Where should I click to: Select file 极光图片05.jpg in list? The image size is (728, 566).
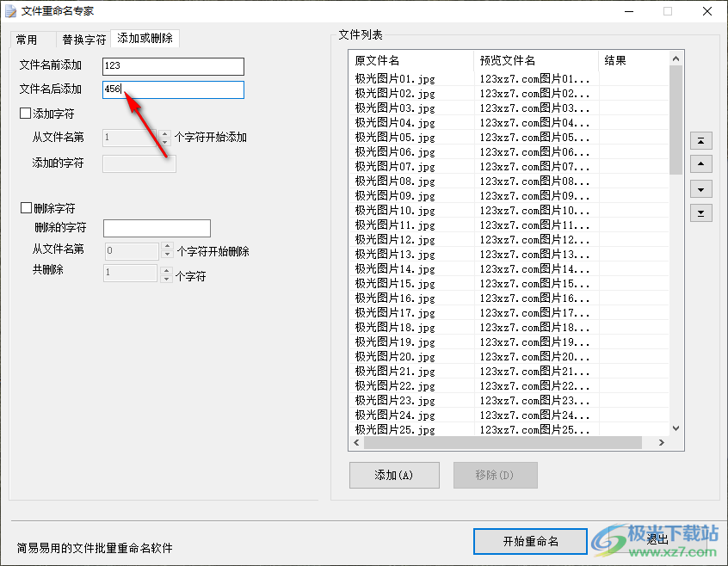coord(395,138)
